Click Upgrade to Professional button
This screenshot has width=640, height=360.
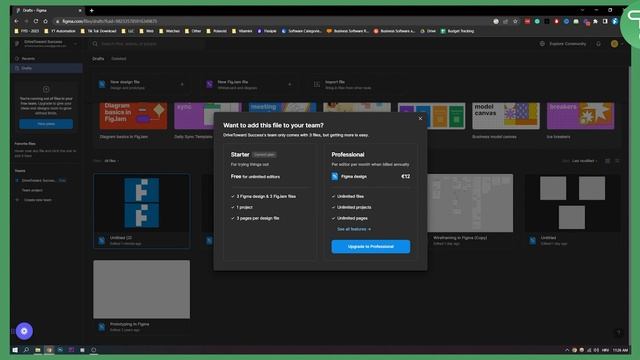(371, 247)
